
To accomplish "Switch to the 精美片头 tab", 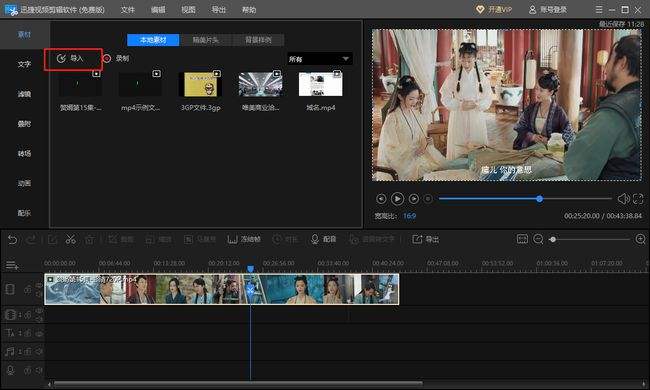I will click(x=206, y=40).
